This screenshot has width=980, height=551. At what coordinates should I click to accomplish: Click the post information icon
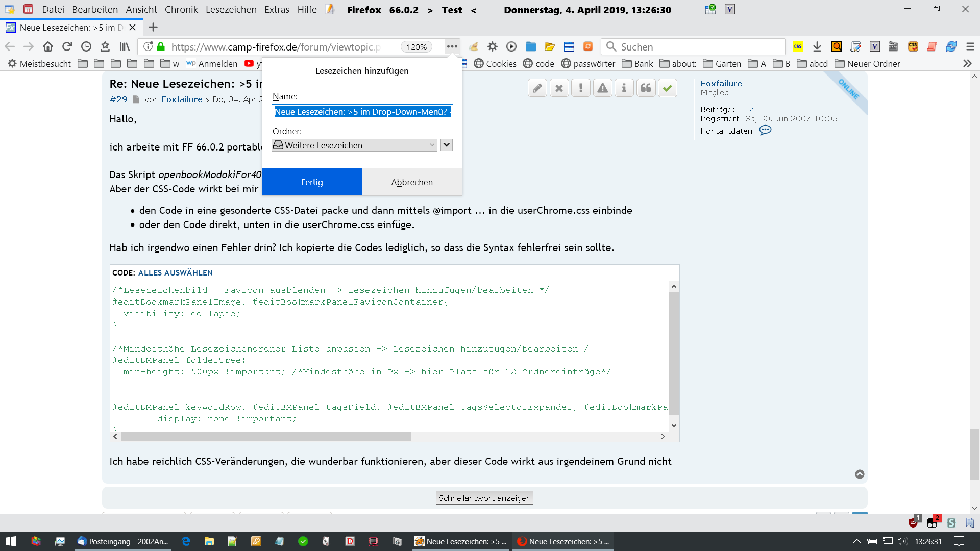(x=624, y=88)
